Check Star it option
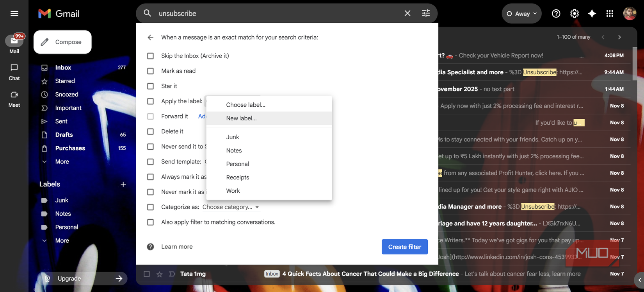 pyautogui.click(x=150, y=86)
